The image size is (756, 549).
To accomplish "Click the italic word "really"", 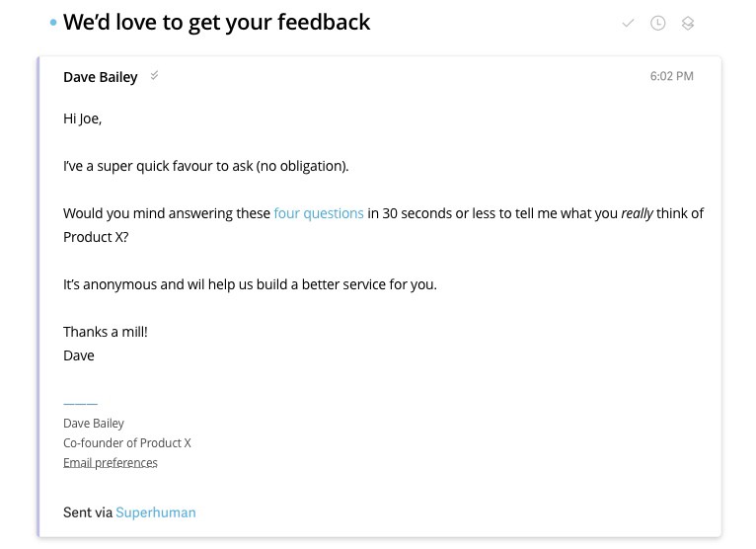I will click(638, 213).
